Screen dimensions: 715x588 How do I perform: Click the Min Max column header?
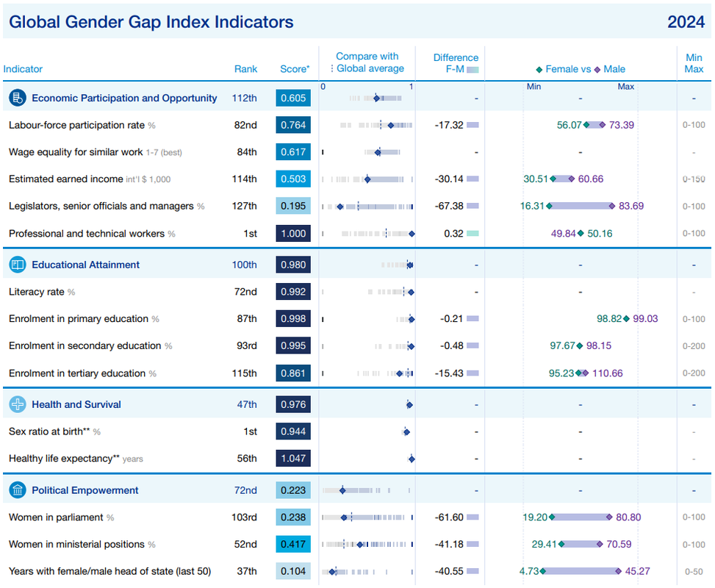(694, 63)
